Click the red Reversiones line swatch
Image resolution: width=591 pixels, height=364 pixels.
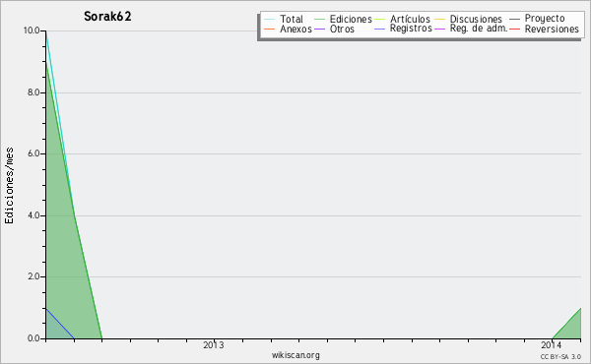click(x=515, y=29)
